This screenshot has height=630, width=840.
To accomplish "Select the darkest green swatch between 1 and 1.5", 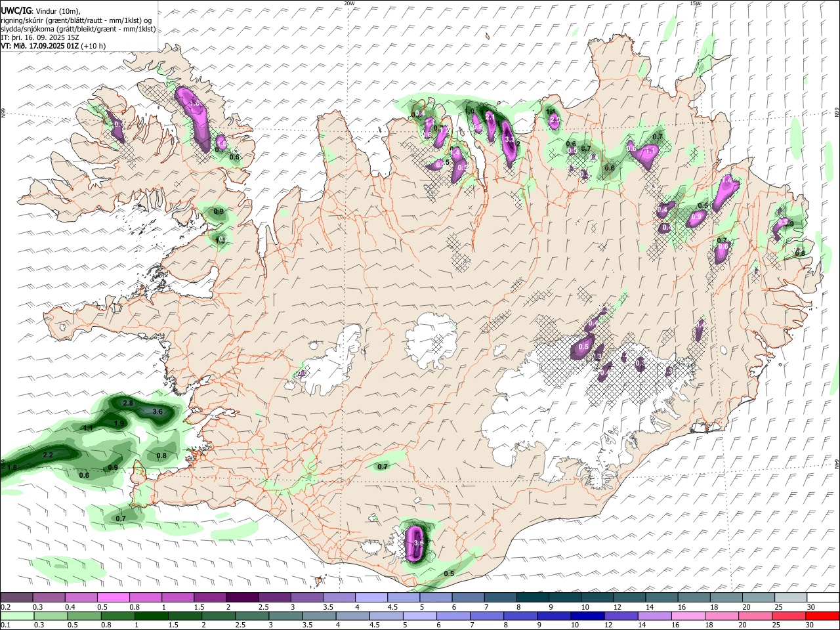I will coord(151,616).
